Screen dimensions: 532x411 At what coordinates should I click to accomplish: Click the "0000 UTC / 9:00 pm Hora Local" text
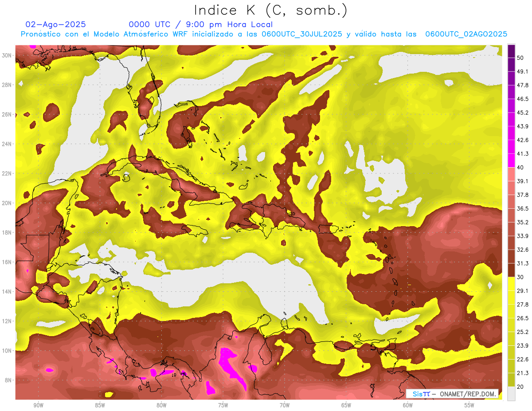[200, 24]
